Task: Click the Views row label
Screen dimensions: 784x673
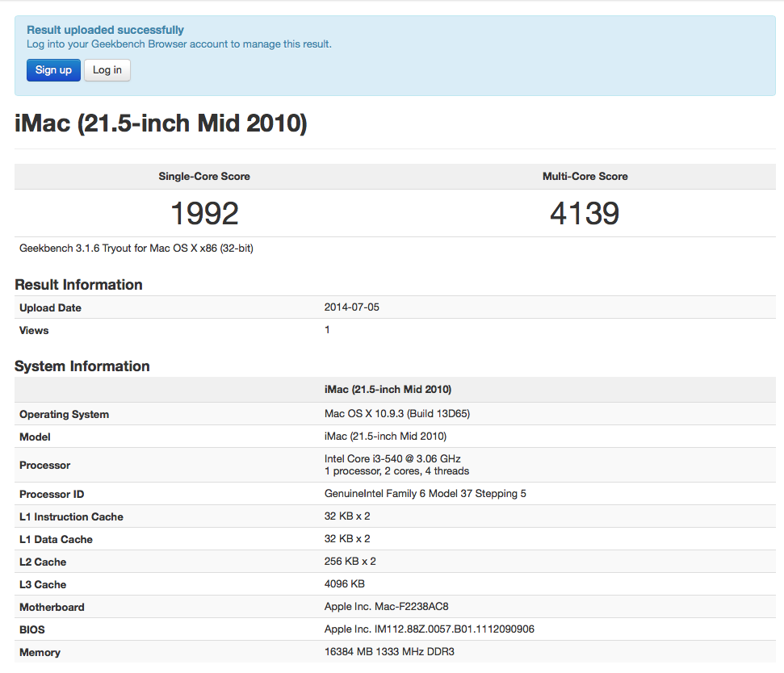Action: 34,330
